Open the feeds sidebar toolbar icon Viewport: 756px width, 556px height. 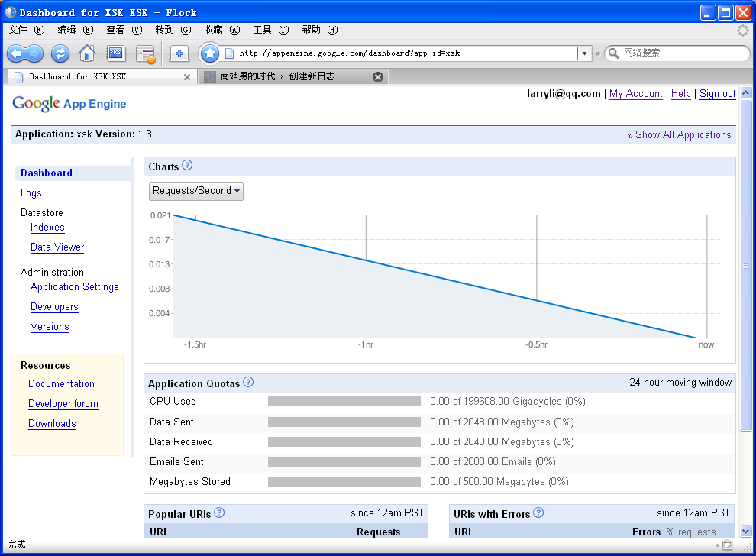(145, 53)
